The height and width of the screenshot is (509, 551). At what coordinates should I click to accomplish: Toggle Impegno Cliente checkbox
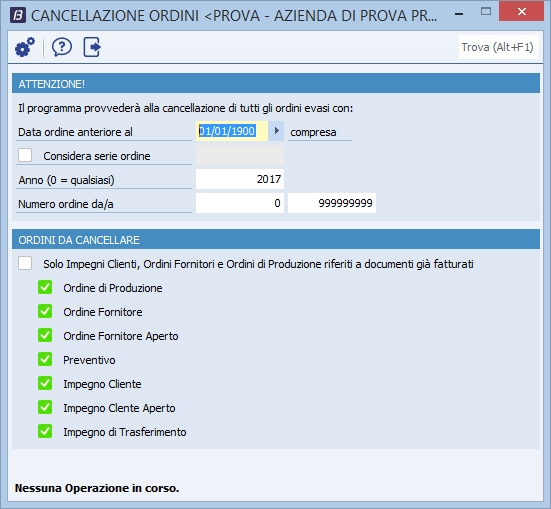(45, 383)
